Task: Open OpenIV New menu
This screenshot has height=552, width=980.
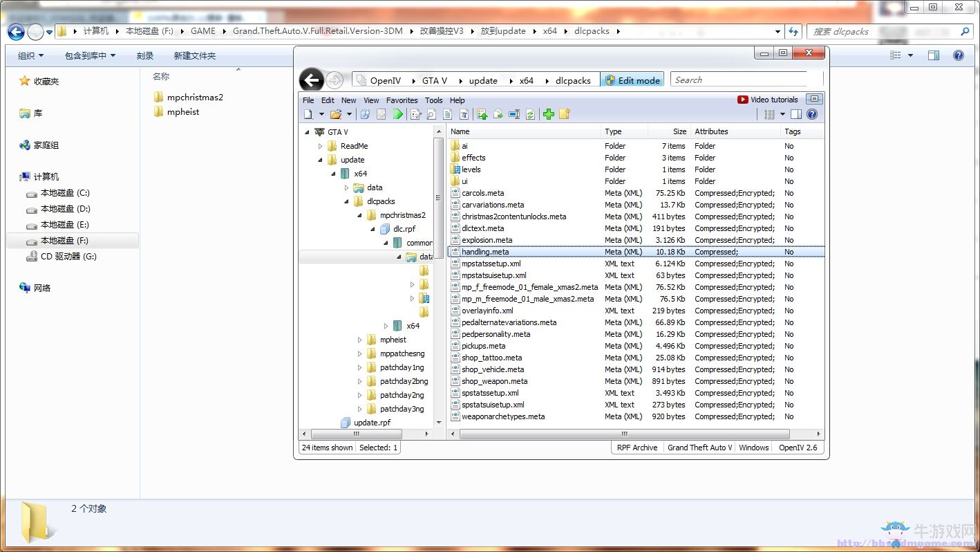Action: [349, 100]
